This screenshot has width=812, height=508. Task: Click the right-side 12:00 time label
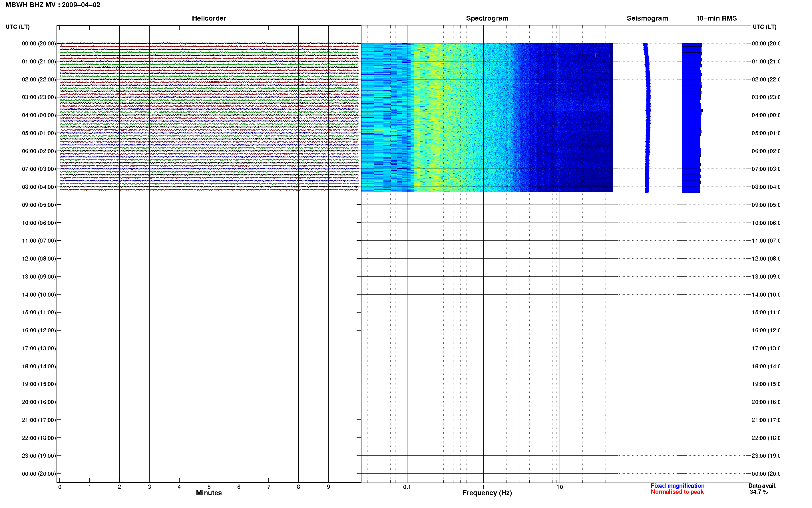pos(765,259)
